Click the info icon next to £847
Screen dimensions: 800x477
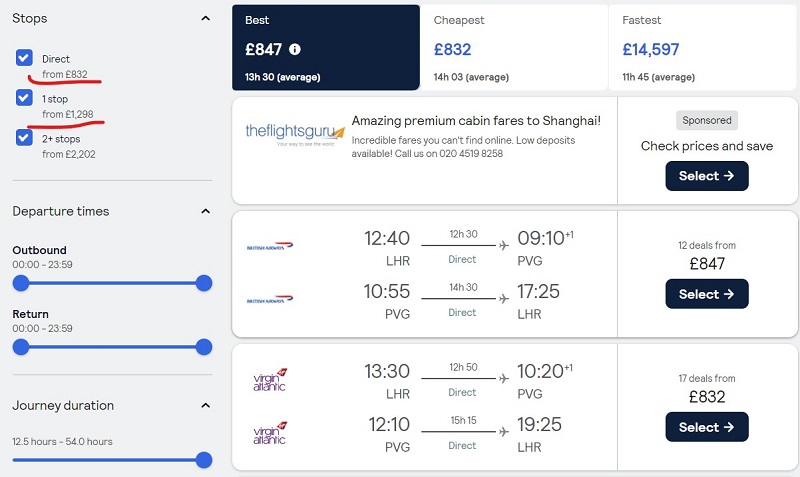[295, 49]
